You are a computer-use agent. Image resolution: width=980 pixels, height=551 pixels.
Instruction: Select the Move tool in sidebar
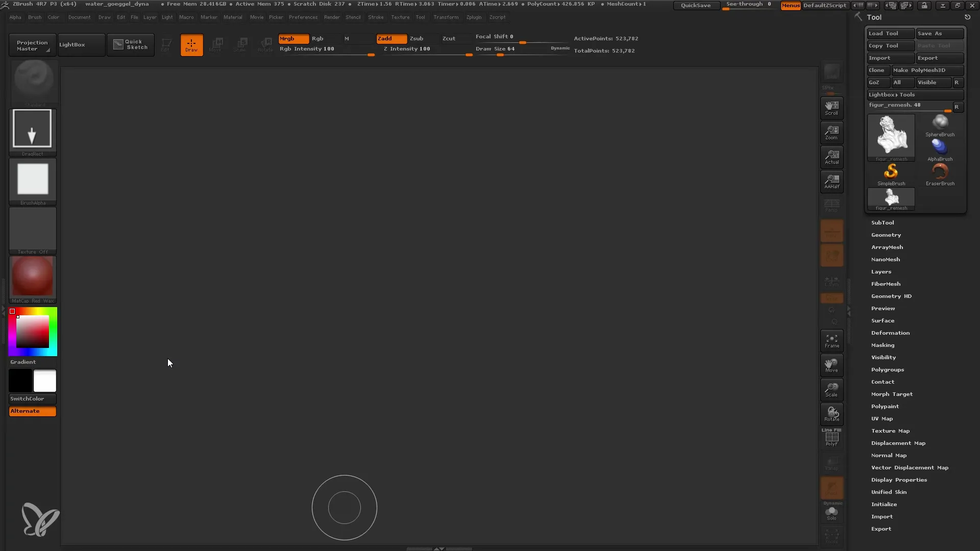[831, 366]
